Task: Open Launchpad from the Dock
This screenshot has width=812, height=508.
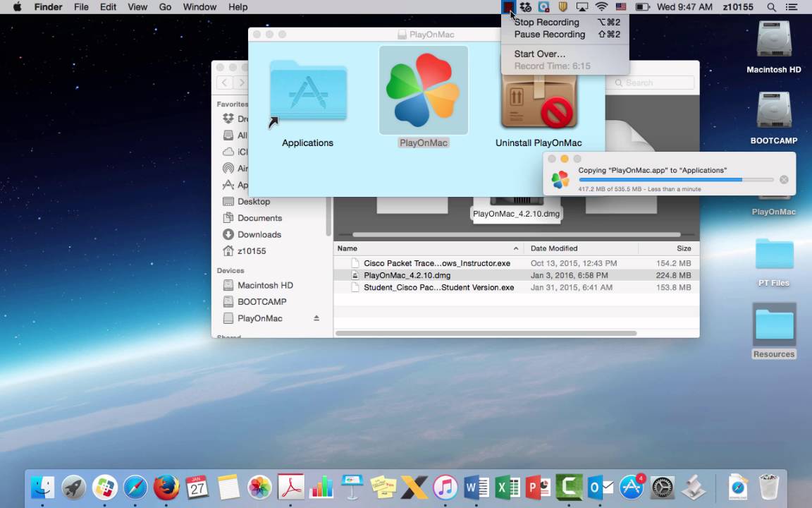Action: pos(73,488)
